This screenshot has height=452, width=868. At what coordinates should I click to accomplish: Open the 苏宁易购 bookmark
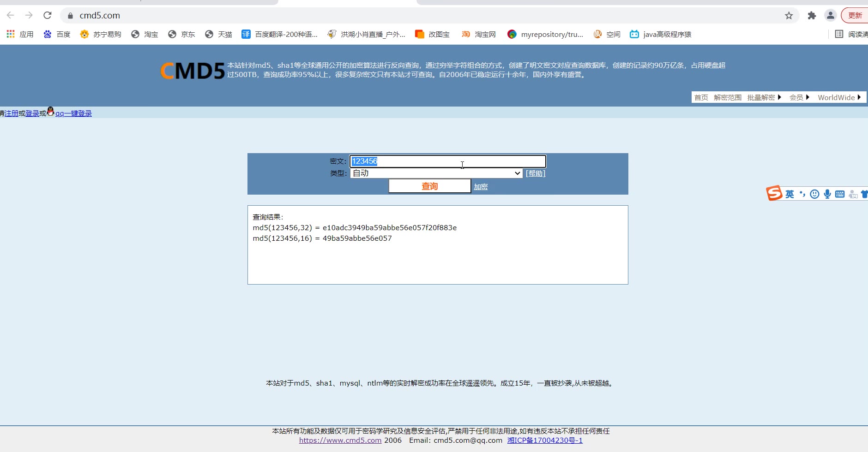coord(101,34)
